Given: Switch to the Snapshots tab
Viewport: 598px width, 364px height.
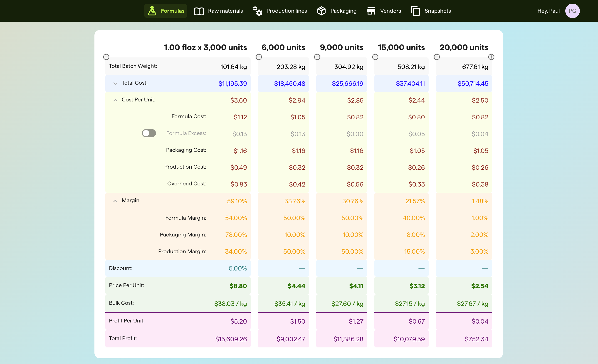Looking at the screenshot, I should pyautogui.click(x=437, y=11).
